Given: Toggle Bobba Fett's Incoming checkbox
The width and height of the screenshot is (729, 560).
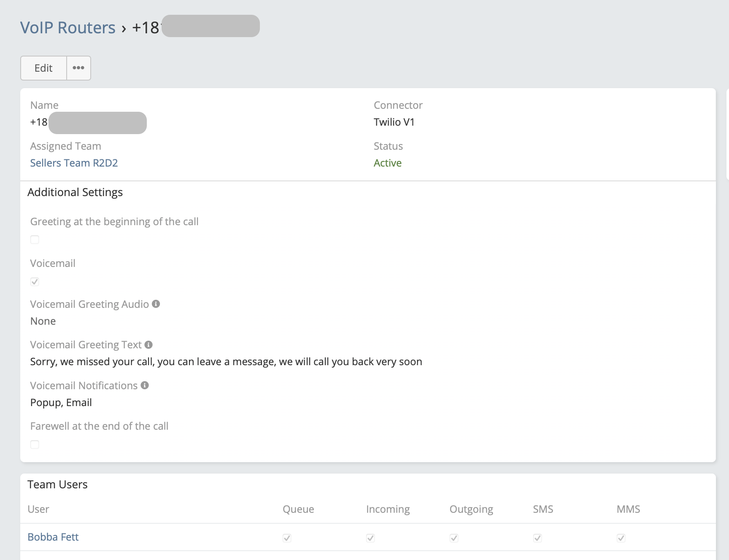Looking at the screenshot, I should pos(370,538).
